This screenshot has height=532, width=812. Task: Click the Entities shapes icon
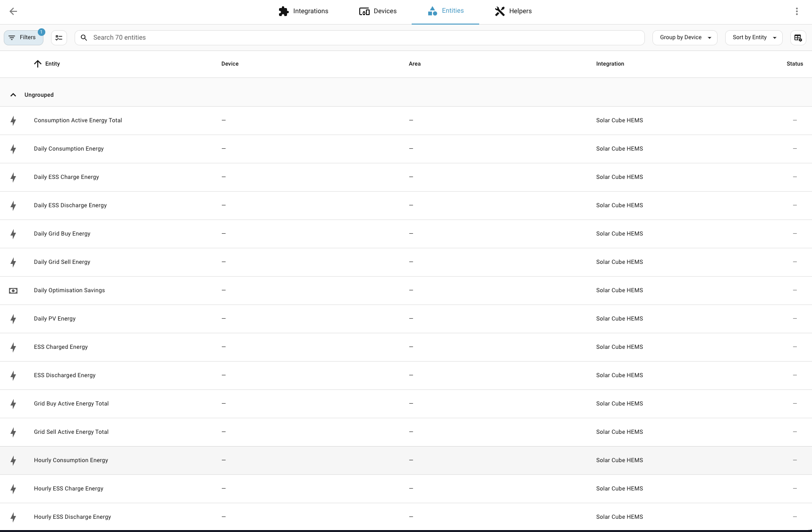(x=432, y=11)
